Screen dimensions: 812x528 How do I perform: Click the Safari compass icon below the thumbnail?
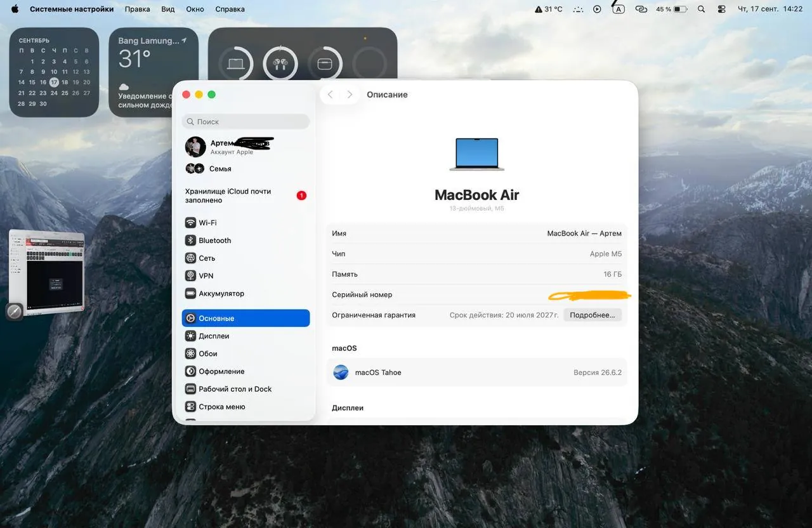pyautogui.click(x=15, y=312)
